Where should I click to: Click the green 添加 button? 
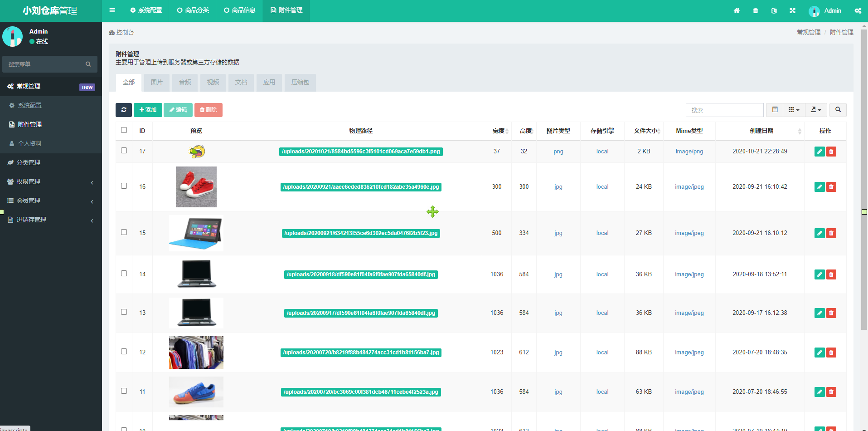tap(148, 110)
